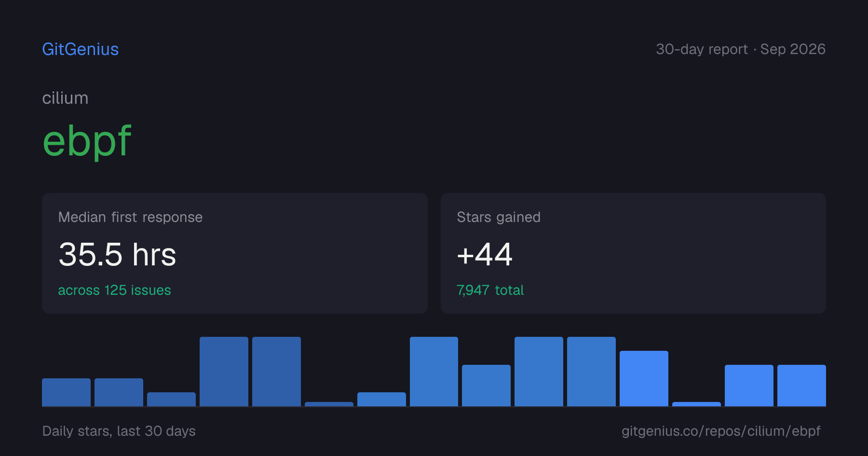Viewport: 868px width, 456px height.
Task: Select the Stars gained card
Action: click(x=633, y=253)
